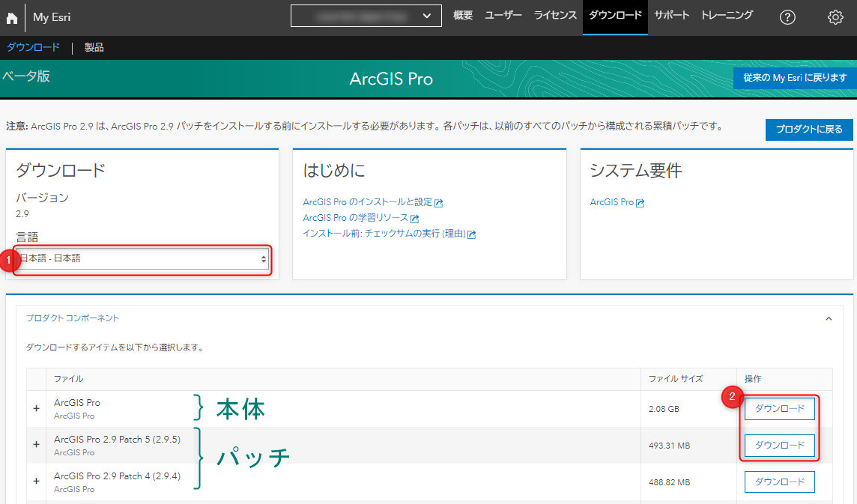
Task: Click the 2.08 GB file size cell
Action: click(x=664, y=409)
